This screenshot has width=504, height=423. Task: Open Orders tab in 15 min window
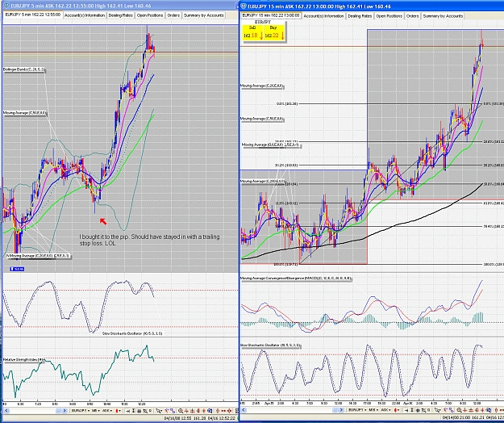tap(412, 16)
